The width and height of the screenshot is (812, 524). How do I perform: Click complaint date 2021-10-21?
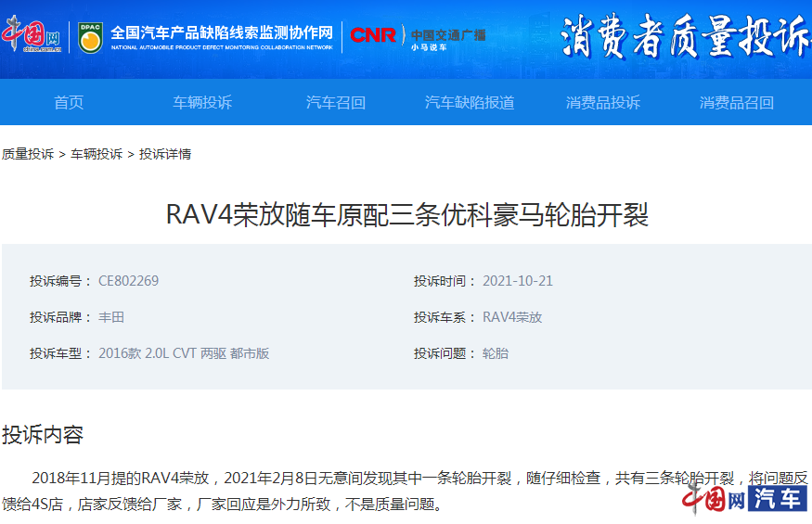point(518,281)
